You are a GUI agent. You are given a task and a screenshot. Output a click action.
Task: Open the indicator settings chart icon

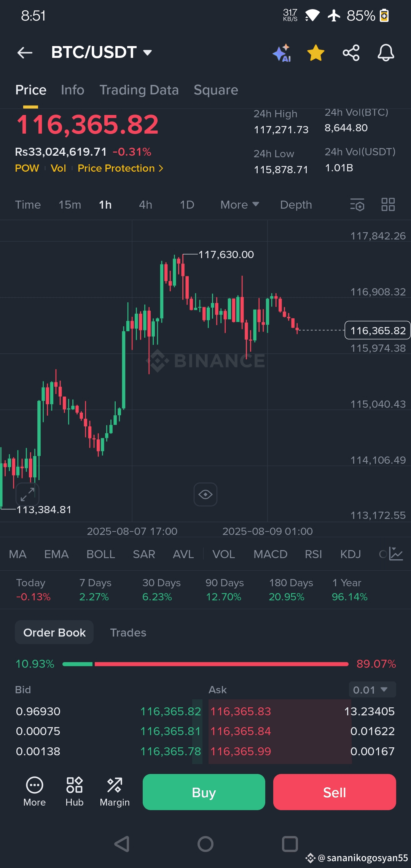tap(396, 554)
